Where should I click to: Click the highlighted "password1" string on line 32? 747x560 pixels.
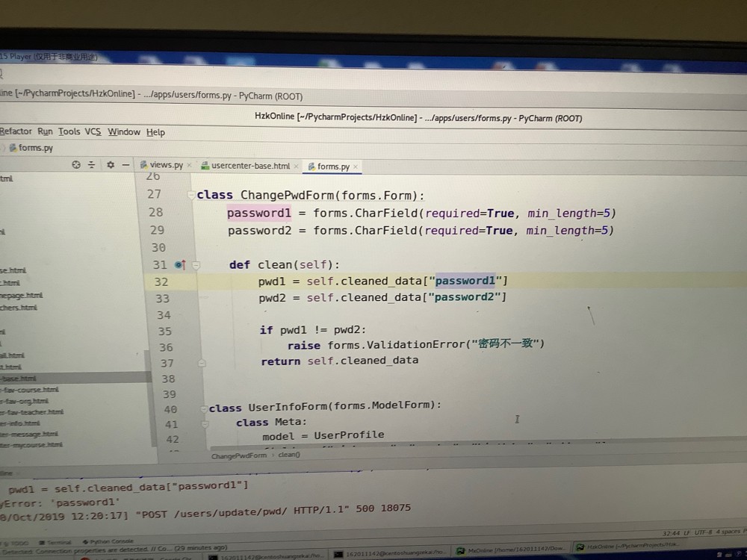tap(465, 281)
